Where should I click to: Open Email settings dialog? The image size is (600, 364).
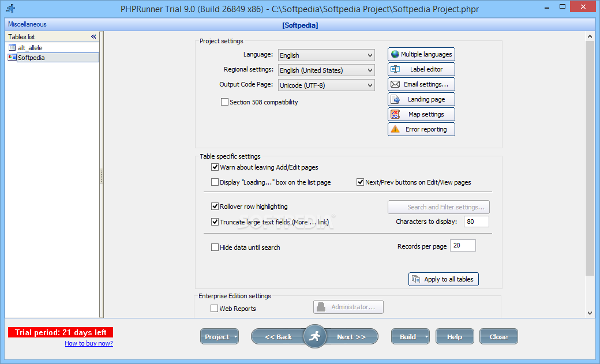click(421, 84)
